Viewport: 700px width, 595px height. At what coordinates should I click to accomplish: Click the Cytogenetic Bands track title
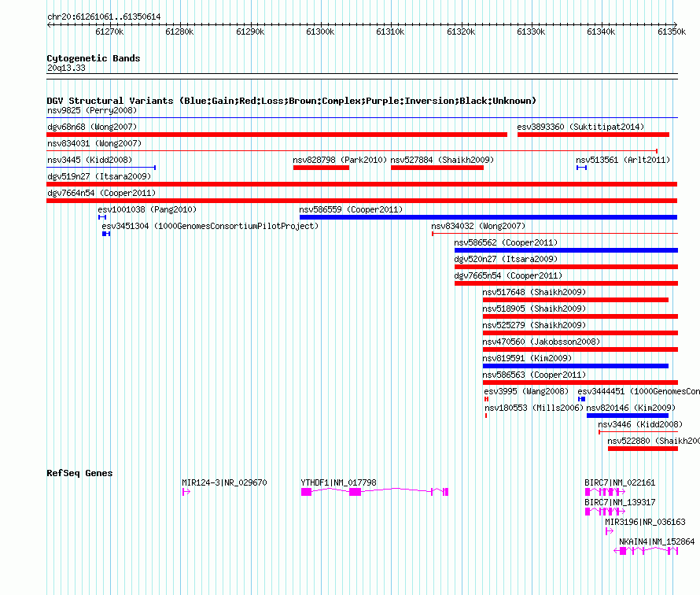pyautogui.click(x=94, y=58)
